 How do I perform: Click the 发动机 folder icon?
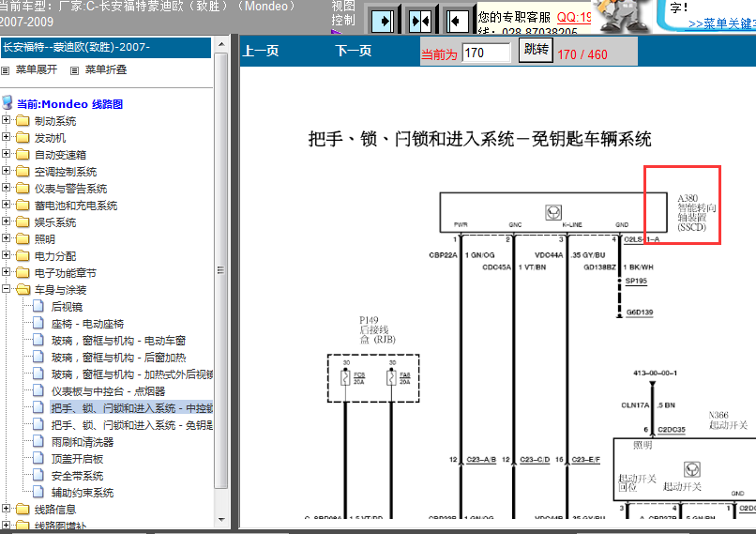(x=23, y=137)
